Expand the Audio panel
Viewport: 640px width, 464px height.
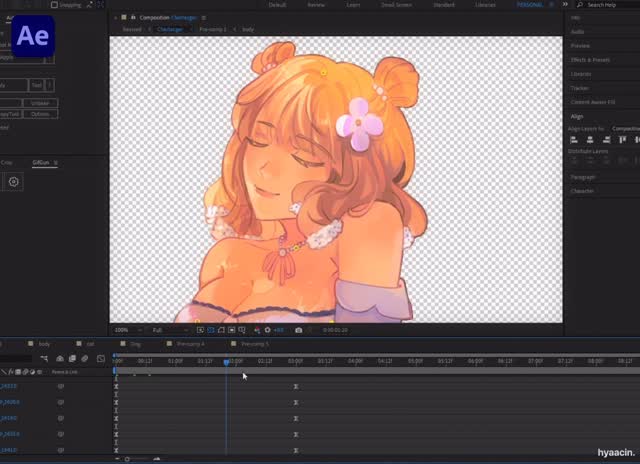click(577, 32)
